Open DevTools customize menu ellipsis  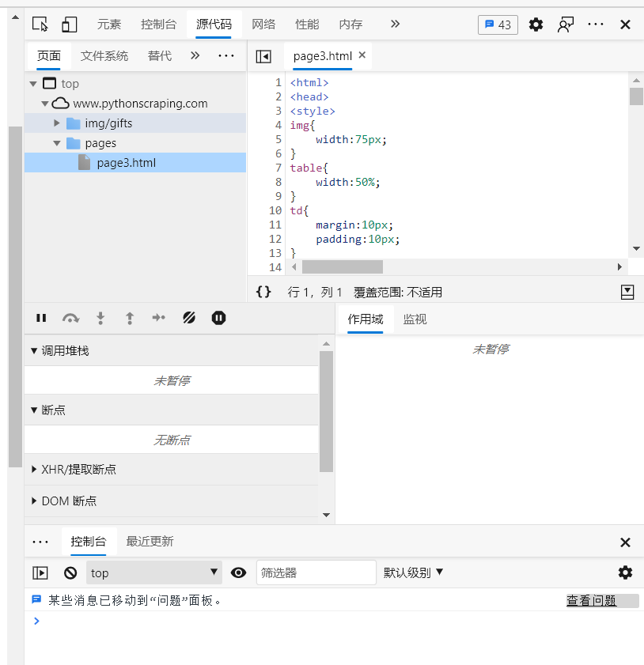(595, 25)
